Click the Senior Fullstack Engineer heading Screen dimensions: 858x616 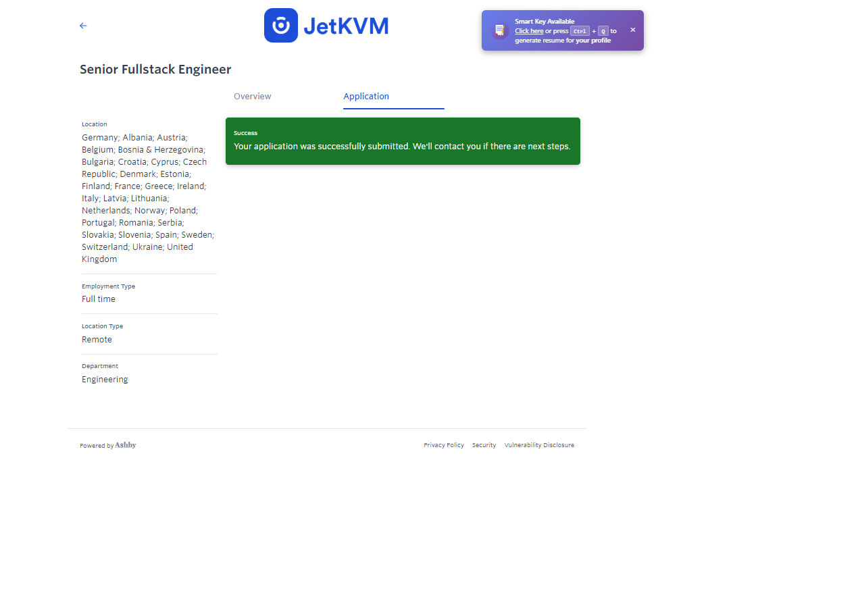click(x=155, y=70)
